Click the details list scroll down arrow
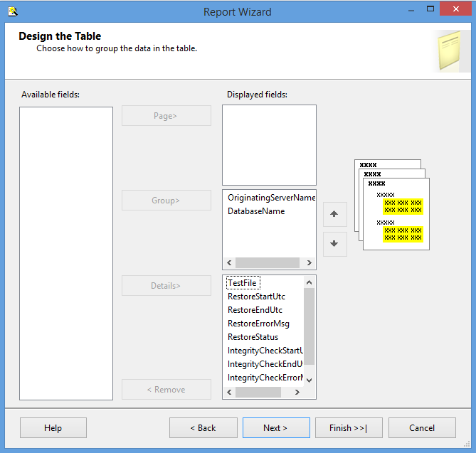 point(309,380)
